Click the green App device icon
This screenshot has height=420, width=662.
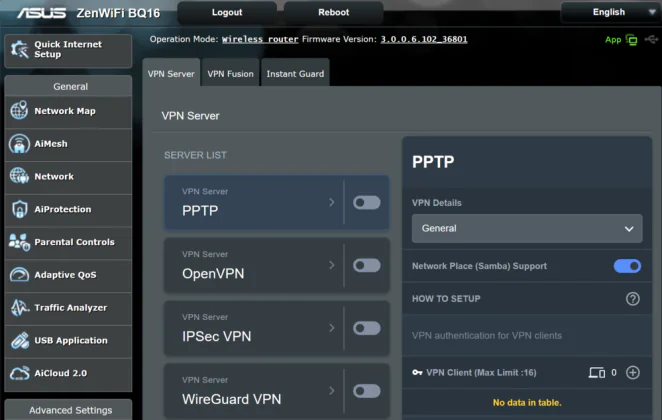tap(631, 40)
